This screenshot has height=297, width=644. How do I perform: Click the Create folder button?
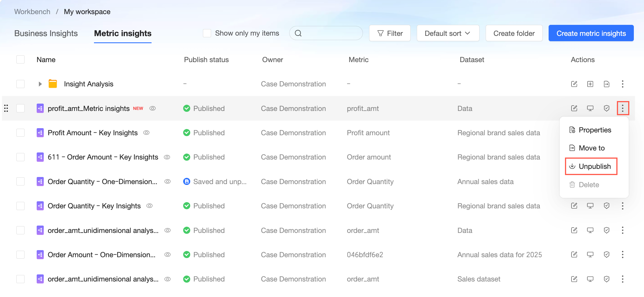pos(514,33)
